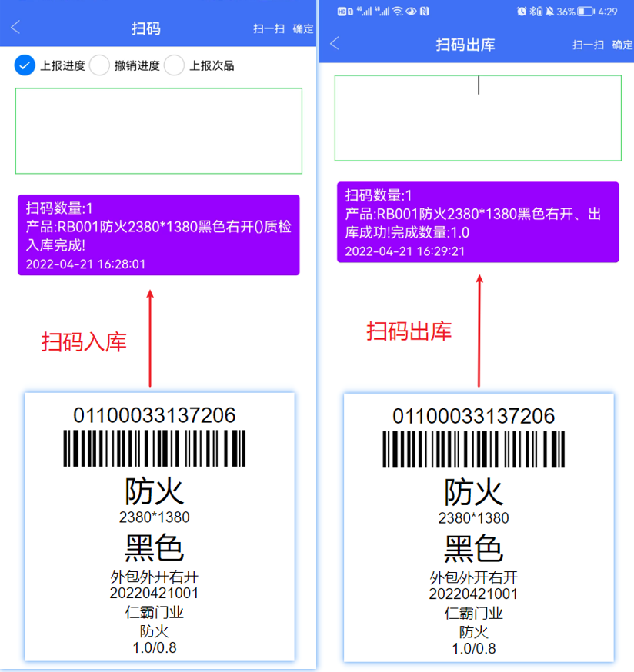The image size is (634, 672).
Task: Tap the alarm clock status icon
Action: click(x=522, y=12)
